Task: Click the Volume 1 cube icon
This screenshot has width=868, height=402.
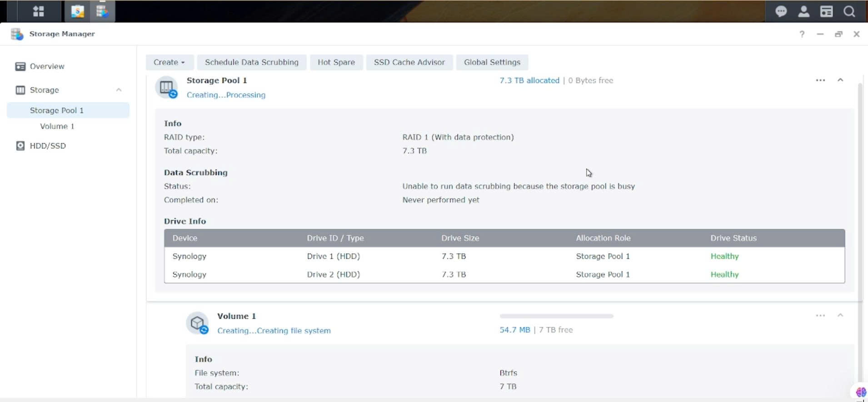Action: [x=197, y=323]
